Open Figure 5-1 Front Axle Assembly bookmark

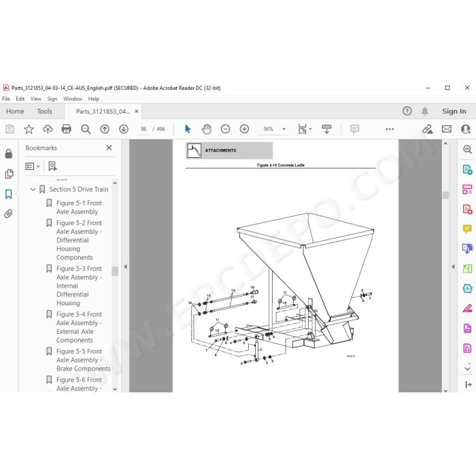point(79,207)
